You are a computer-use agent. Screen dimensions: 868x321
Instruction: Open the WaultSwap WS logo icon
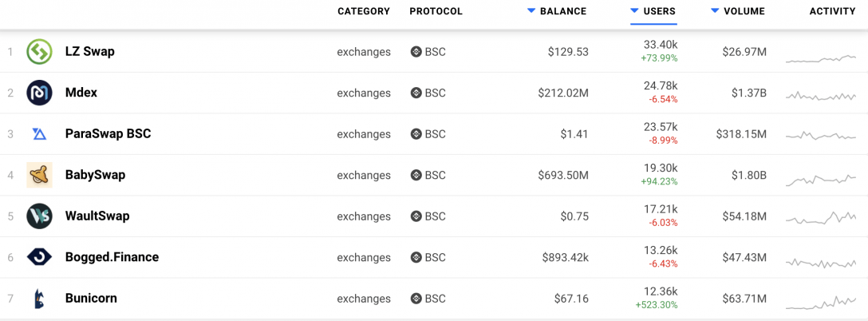click(x=39, y=216)
